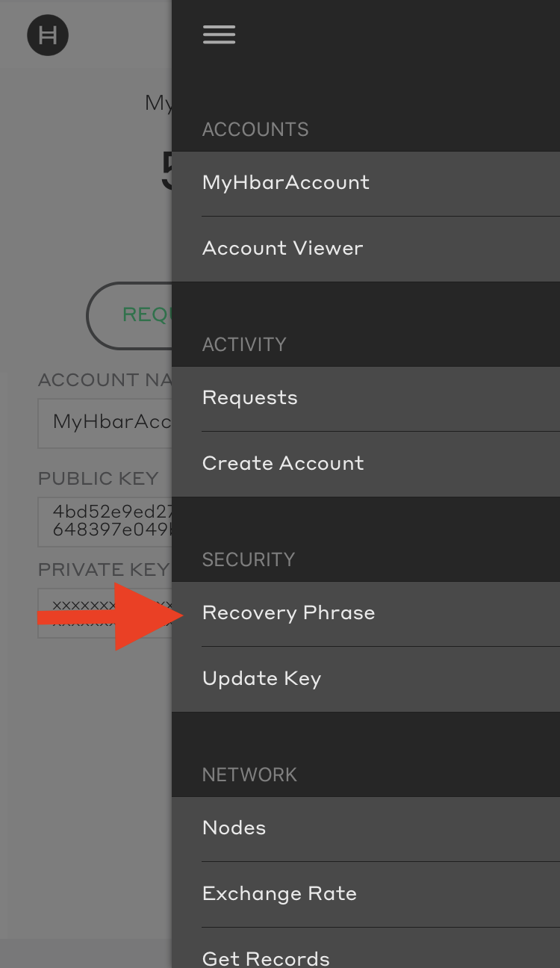This screenshot has height=968, width=560.
Task: Click the Hedera H logo icon
Action: pos(48,35)
